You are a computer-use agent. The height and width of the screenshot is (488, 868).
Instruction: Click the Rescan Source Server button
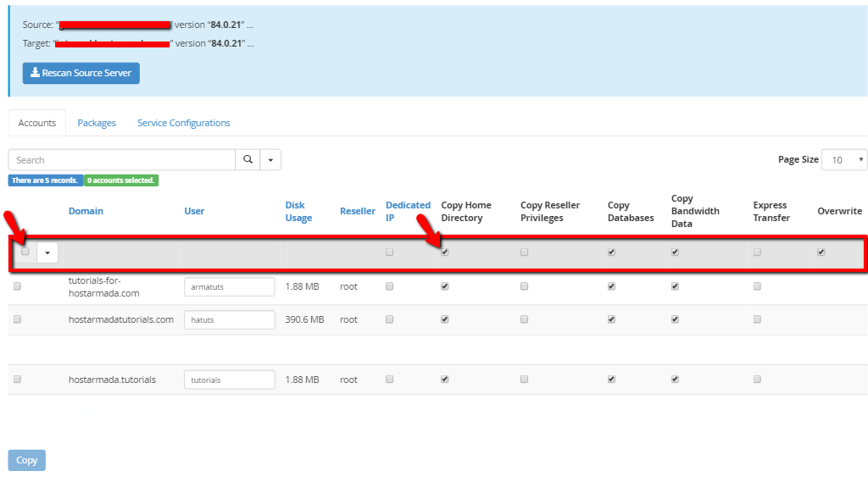[x=81, y=73]
